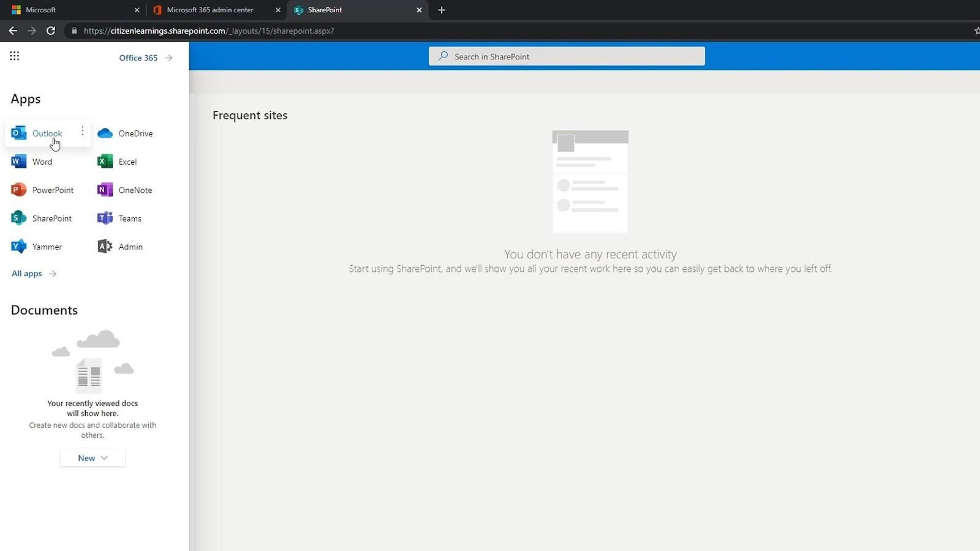The height and width of the screenshot is (551, 980).
Task: Click the Search in SharePoint field
Action: [x=567, y=56]
